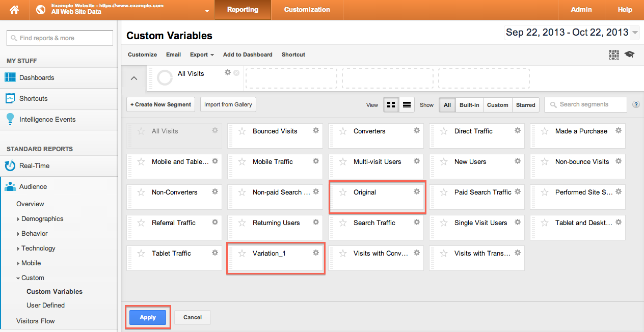Star the Non-bounce Visits segment
644x332 pixels.
(545, 162)
